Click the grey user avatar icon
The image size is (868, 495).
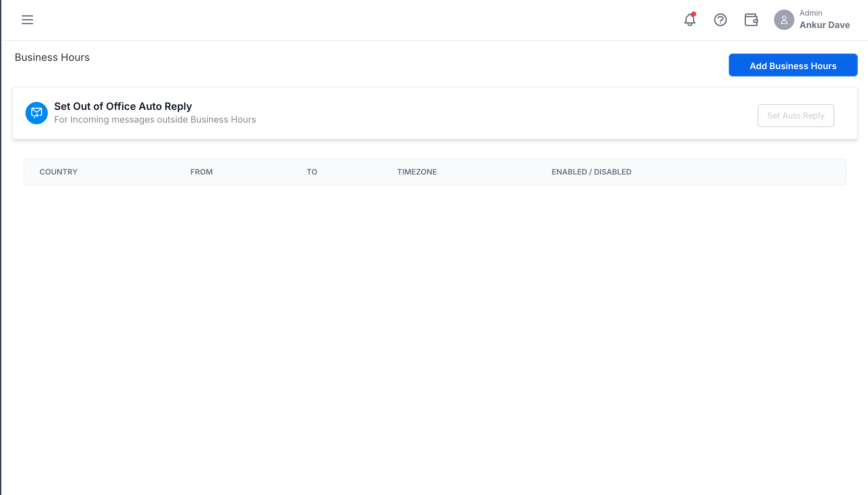point(784,20)
